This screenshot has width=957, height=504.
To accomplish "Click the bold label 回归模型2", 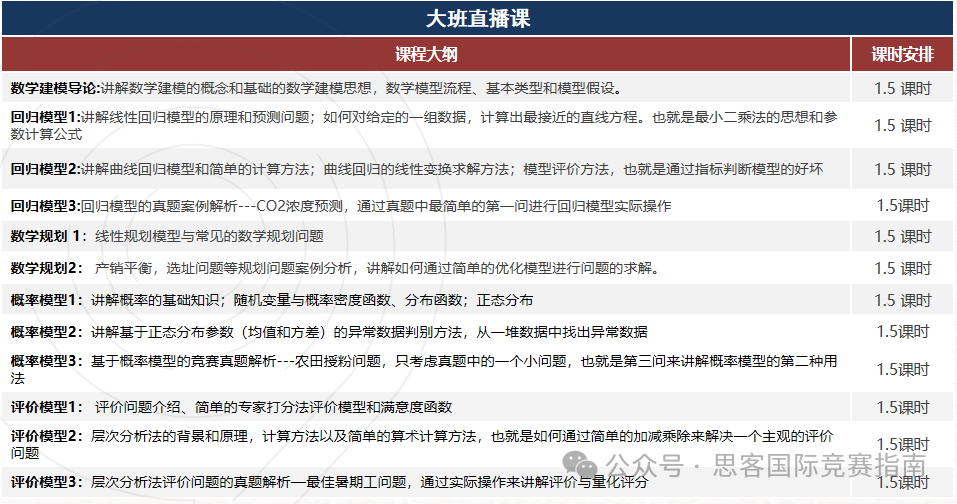I will coord(45,169).
